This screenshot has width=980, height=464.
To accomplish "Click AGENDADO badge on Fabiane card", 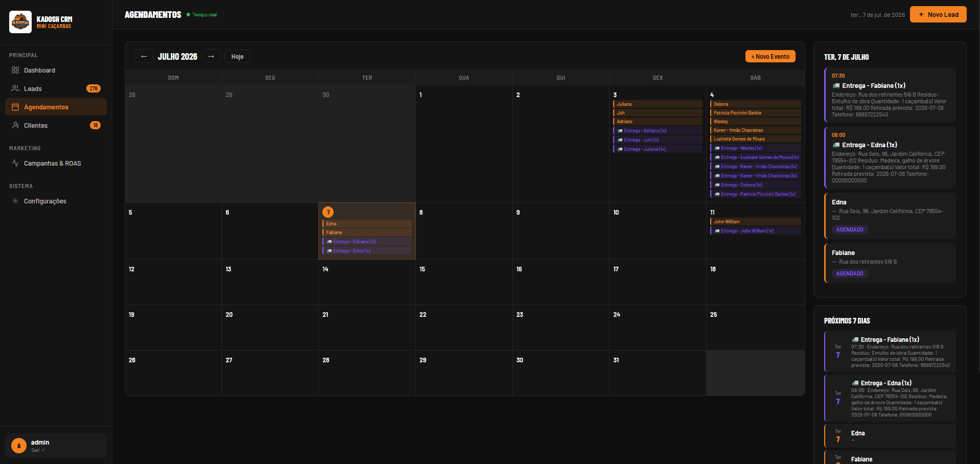I will (850, 273).
